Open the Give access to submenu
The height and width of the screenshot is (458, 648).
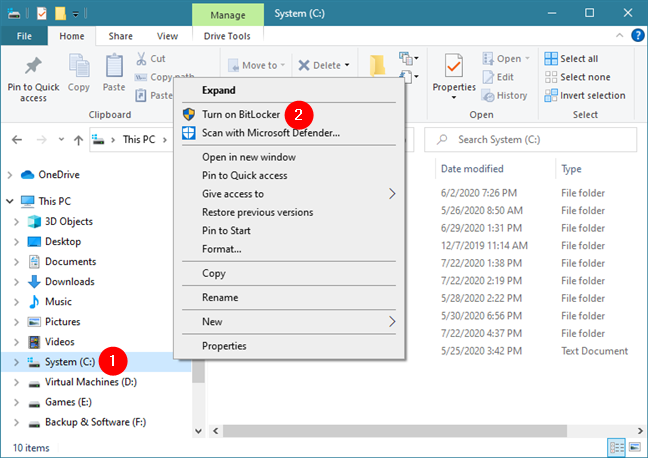[x=289, y=194]
